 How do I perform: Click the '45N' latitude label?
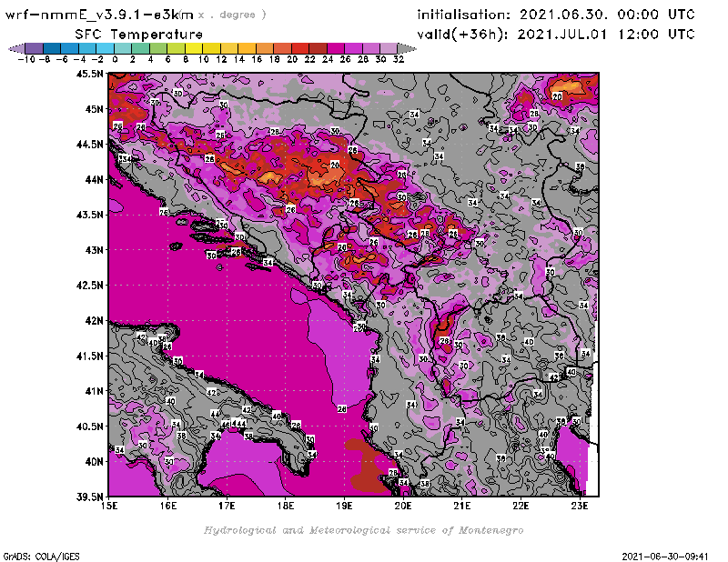pyautogui.click(x=95, y=109)
